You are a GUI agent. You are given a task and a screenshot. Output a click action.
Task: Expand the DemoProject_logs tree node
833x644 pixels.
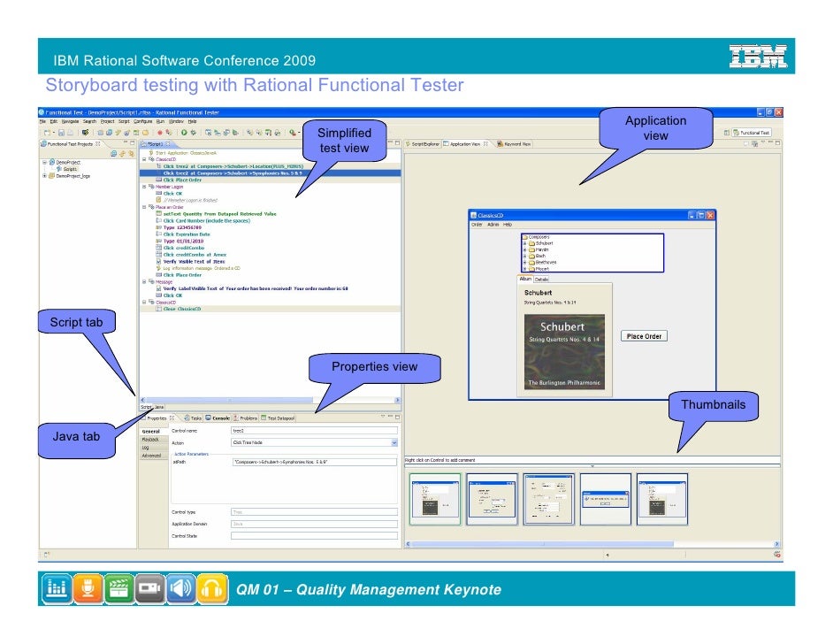[44, 176]
